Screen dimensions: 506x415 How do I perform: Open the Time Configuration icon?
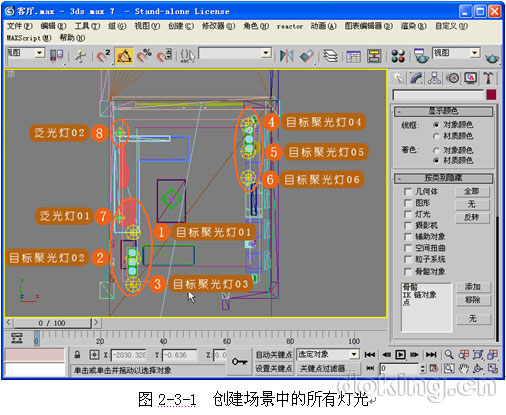[x=434, y=368]
